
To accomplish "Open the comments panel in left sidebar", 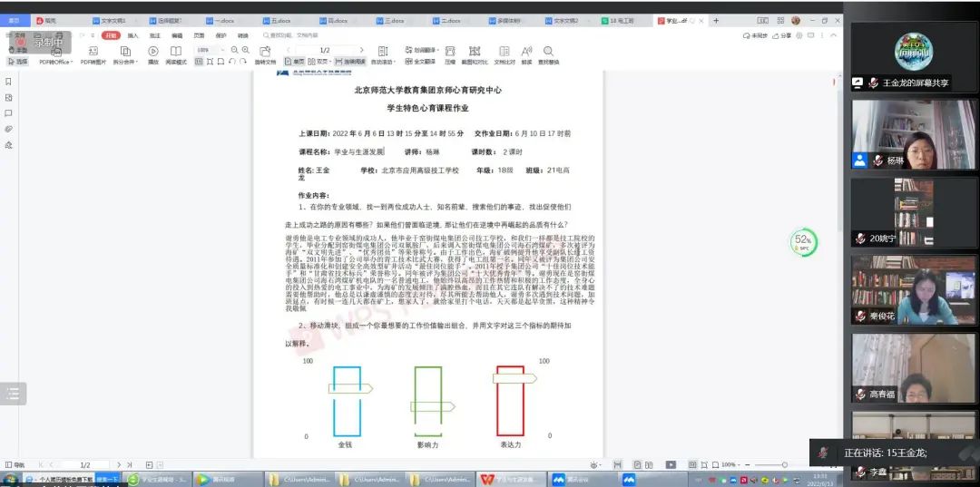I will (x=9, y=113).
